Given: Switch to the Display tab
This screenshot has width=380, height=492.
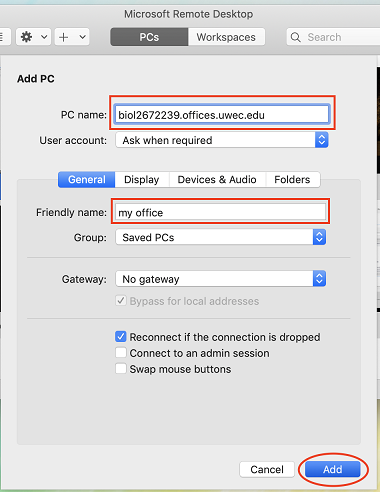Looking at the screenshot, I should click(x=142, y=179).
